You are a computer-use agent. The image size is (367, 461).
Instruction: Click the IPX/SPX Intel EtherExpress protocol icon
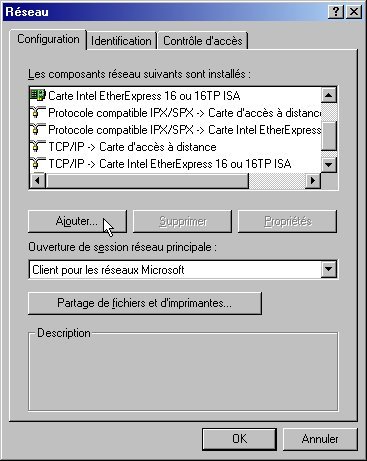[38, 129]
